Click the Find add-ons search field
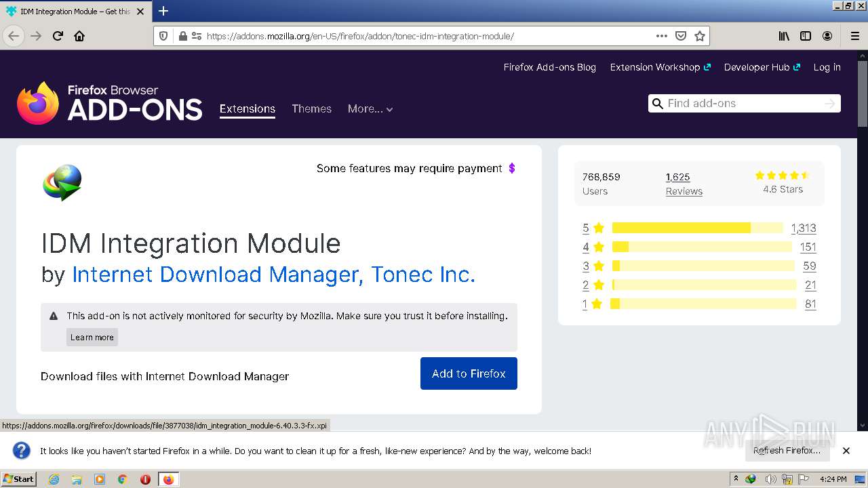Screen dimensions: 868x488 tap(743, 103)
